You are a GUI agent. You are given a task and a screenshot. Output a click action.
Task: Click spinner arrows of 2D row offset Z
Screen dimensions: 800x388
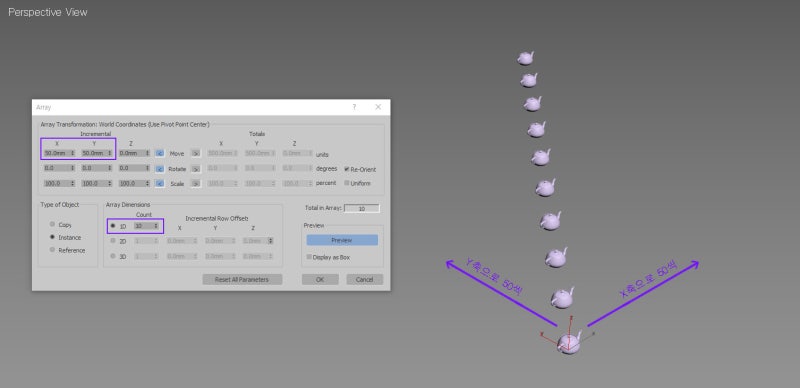pyautogui.click(x=271, y=241)
